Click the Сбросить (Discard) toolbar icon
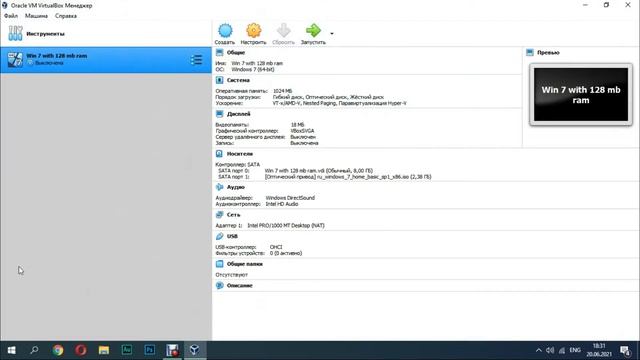 pyautogui.click(x=283, y=31)
